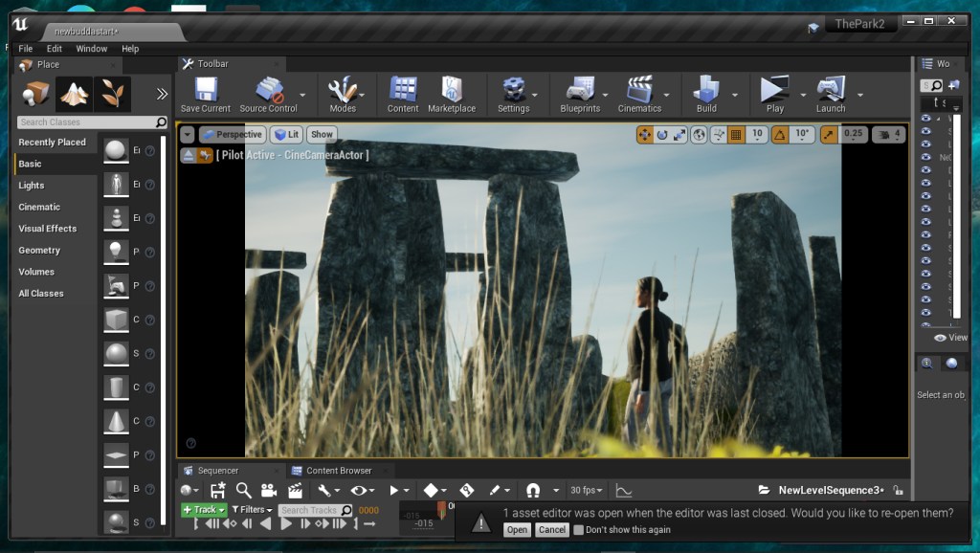This screenshot has width=980, height=553.
Task: Switch to the Content Browser tab
Action: coord(337,471)
